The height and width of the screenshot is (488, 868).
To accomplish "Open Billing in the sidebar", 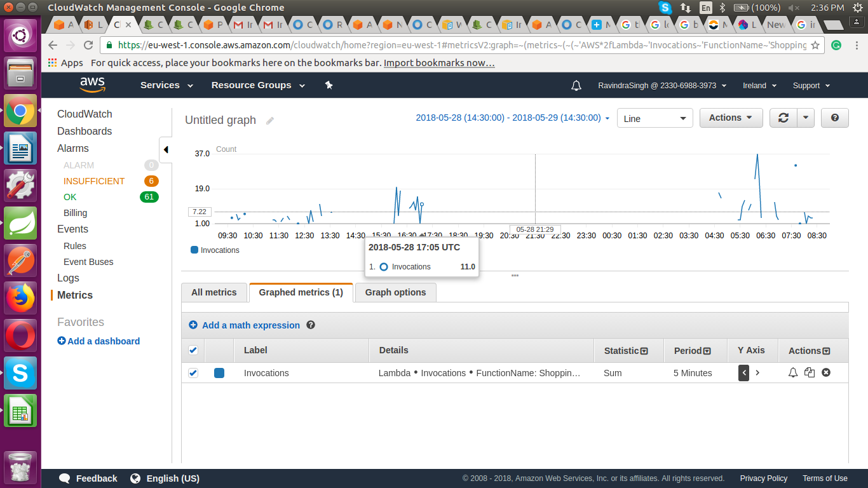I will pos(75,213).
